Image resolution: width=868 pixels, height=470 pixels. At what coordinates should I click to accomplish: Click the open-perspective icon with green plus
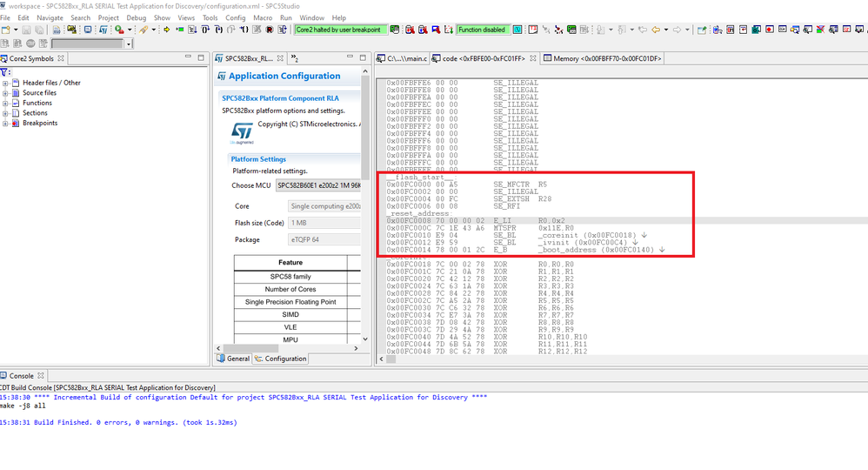point(702,30)
